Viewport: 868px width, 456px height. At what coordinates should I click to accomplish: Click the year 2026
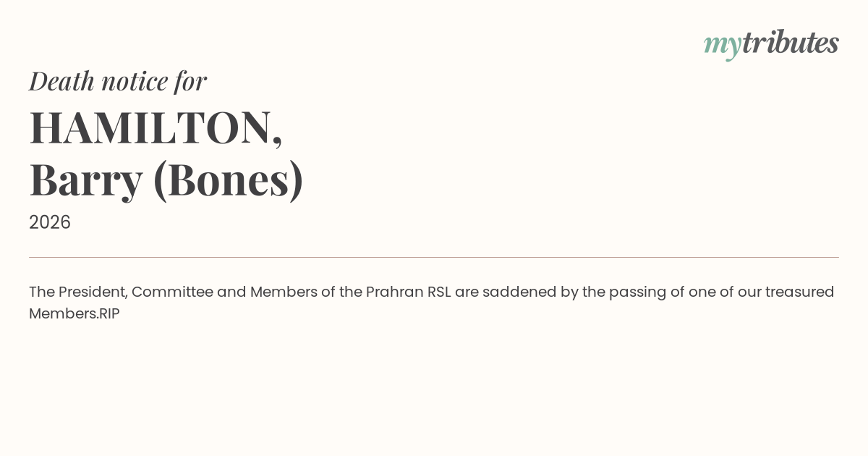pos(50,222)
